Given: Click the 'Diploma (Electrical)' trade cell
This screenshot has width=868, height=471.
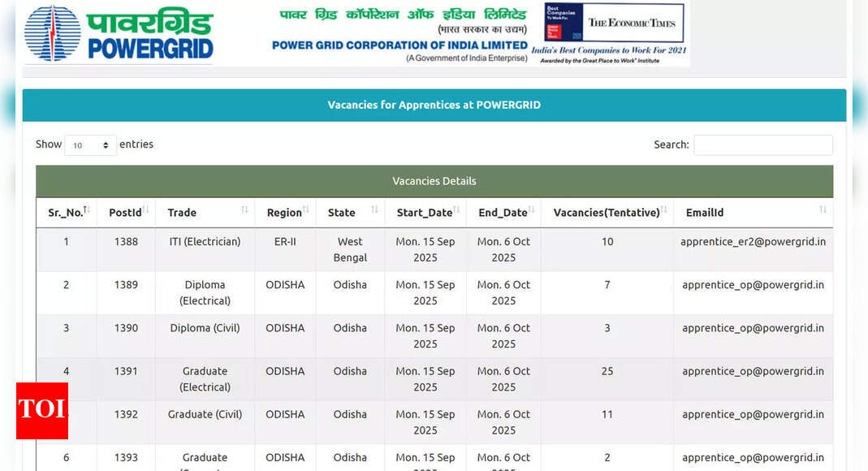Looking at the screenshot, I should pyautogui.click(x=205, y=293).
